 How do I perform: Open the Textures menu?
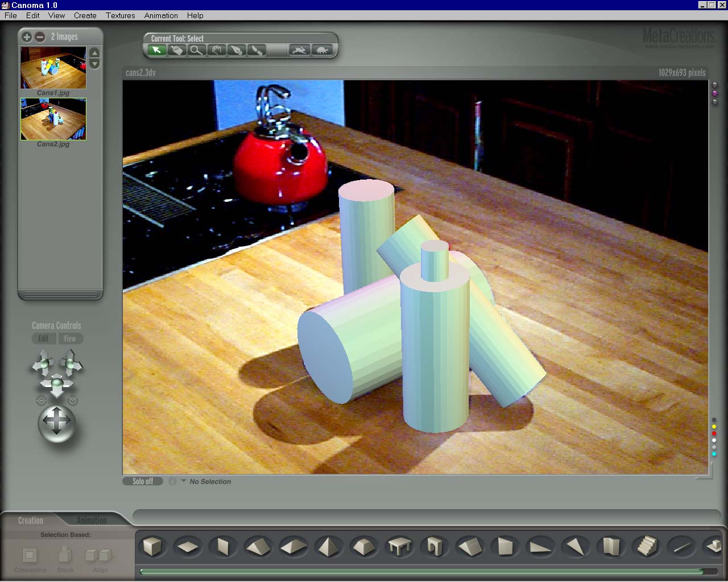tap(120, 15)
